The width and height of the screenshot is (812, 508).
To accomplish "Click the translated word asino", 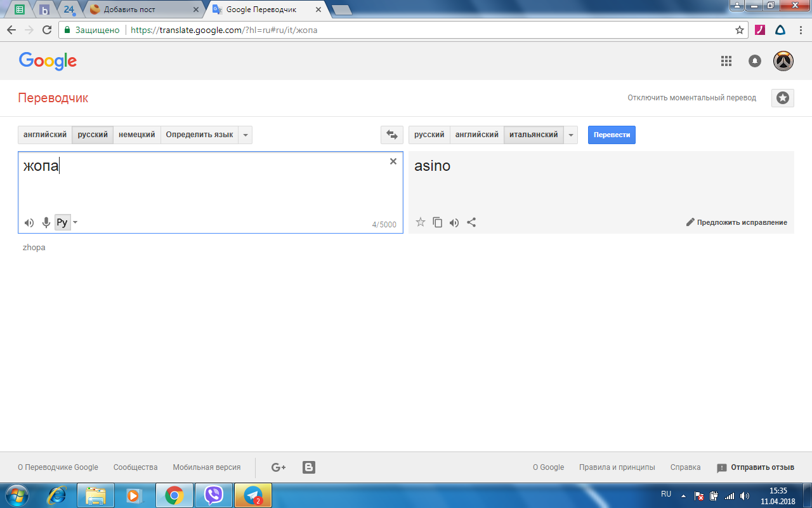I will click(433, 166).
